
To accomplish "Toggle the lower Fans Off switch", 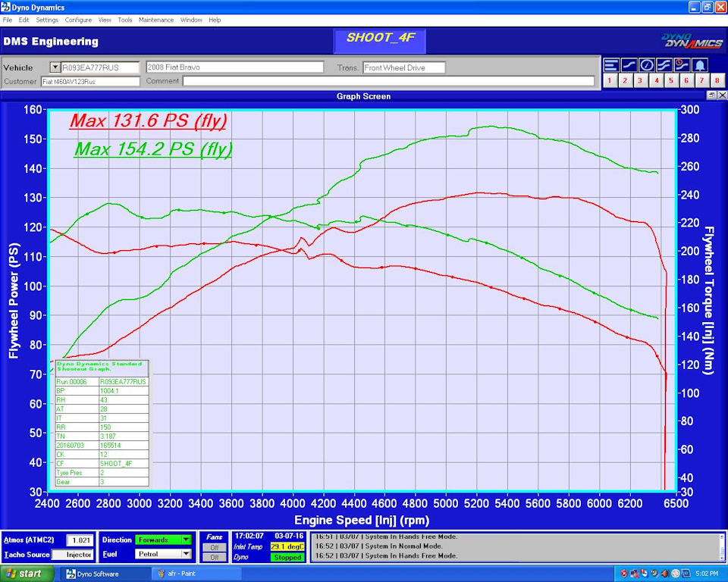I will pyautogui.click(x=214, y=558).
